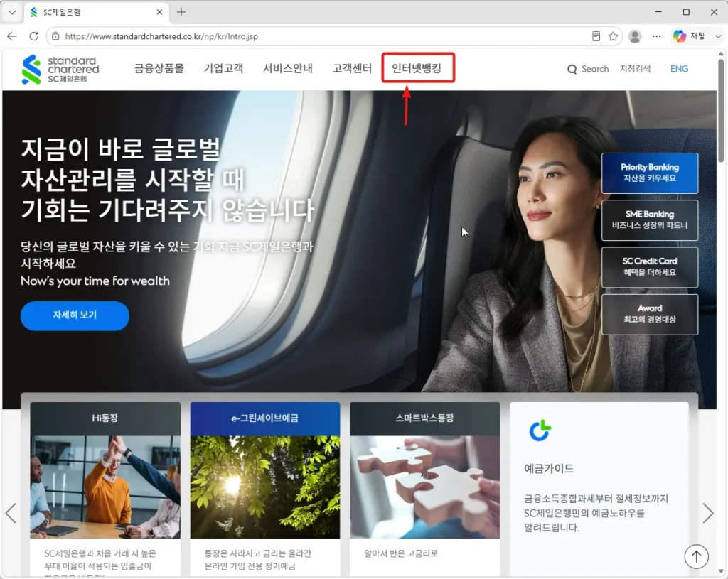Open browser settings and more menu
The width and height of the screenshot is (728, 579).
[x=656, y=36]
